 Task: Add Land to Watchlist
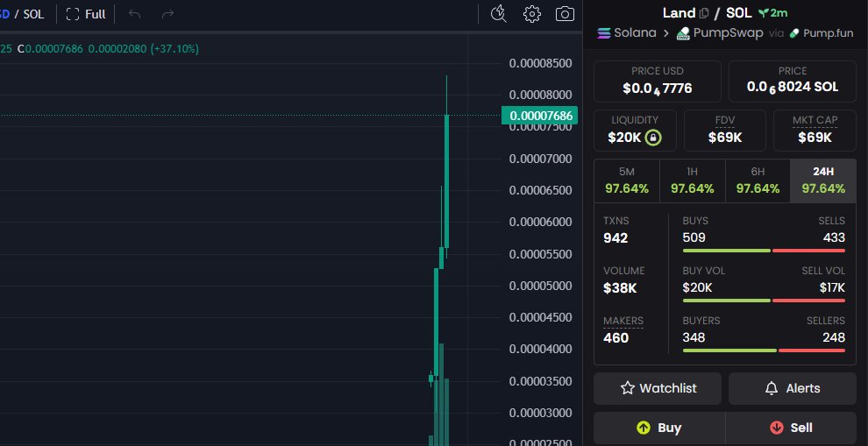[x=658, y=388]
